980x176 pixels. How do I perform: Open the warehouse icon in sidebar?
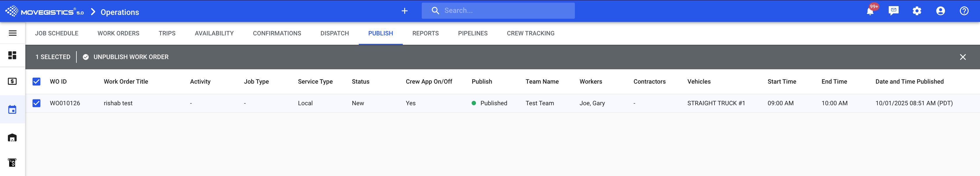point(13,138)
